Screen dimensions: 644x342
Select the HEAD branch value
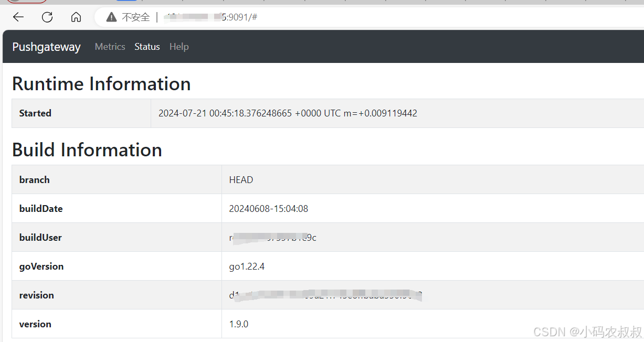point(241,180)
